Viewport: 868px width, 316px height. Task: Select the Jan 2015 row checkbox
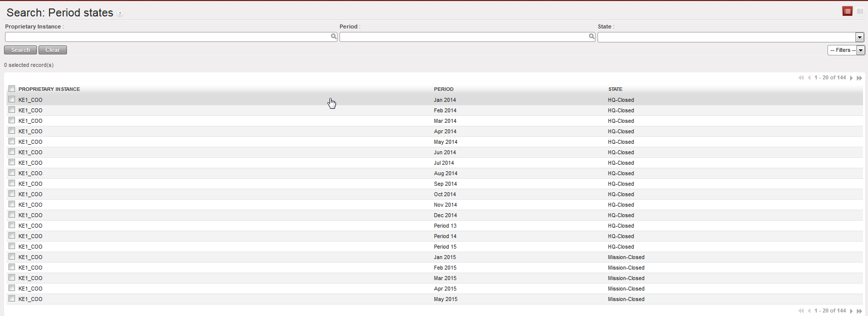[x=11, y=257]
